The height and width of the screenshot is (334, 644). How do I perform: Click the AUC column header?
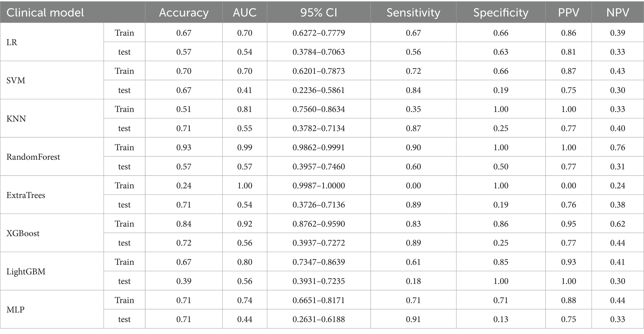245,12
